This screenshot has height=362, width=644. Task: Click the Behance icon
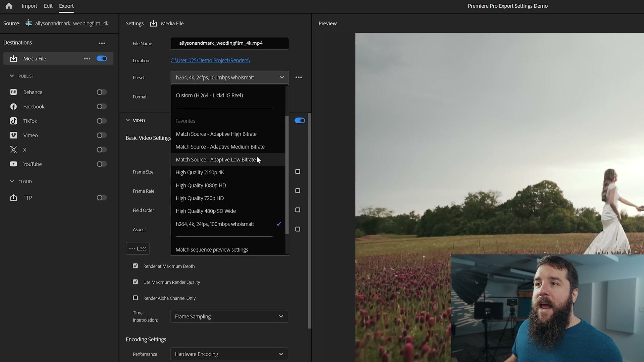pos(13,92)
